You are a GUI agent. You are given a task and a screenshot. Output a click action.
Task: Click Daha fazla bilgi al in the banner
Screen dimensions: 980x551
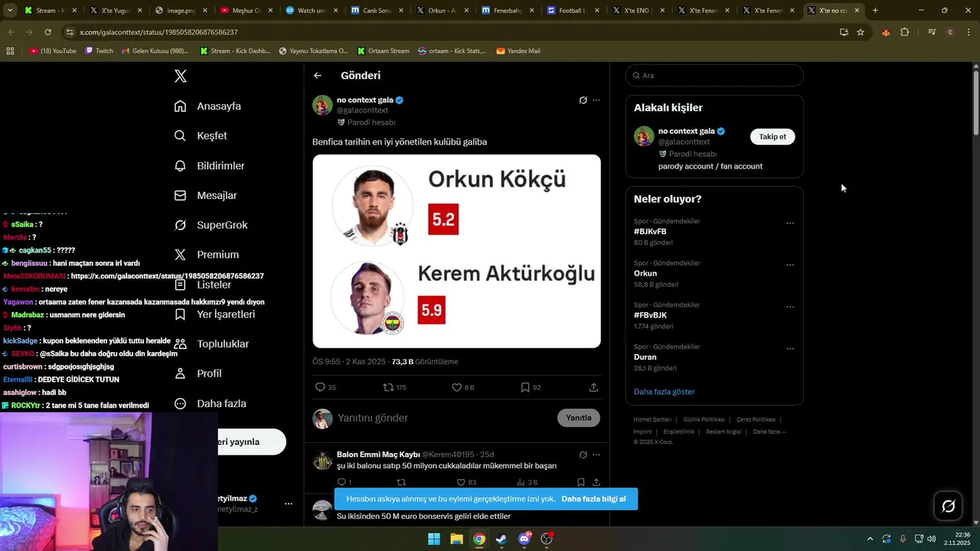(x=593, y=499)
